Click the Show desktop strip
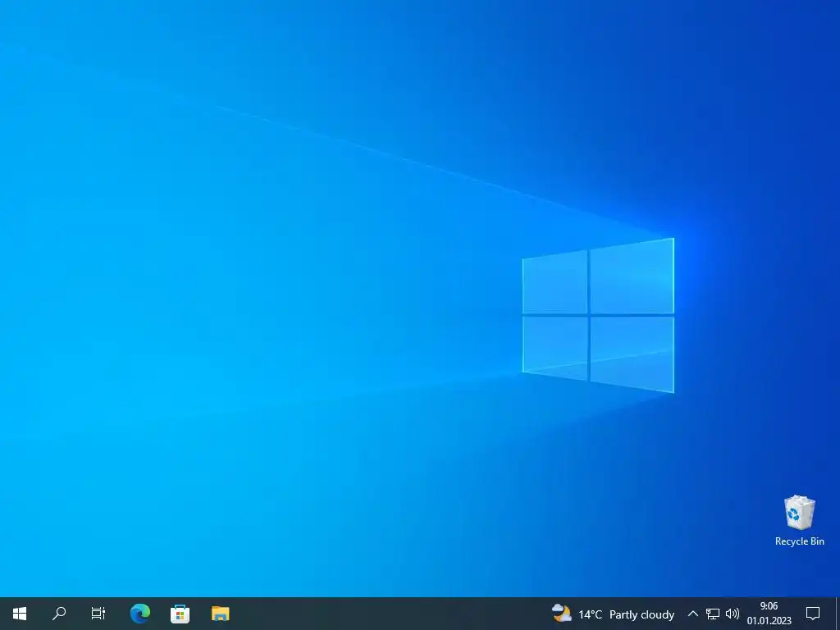 [838, 614]
